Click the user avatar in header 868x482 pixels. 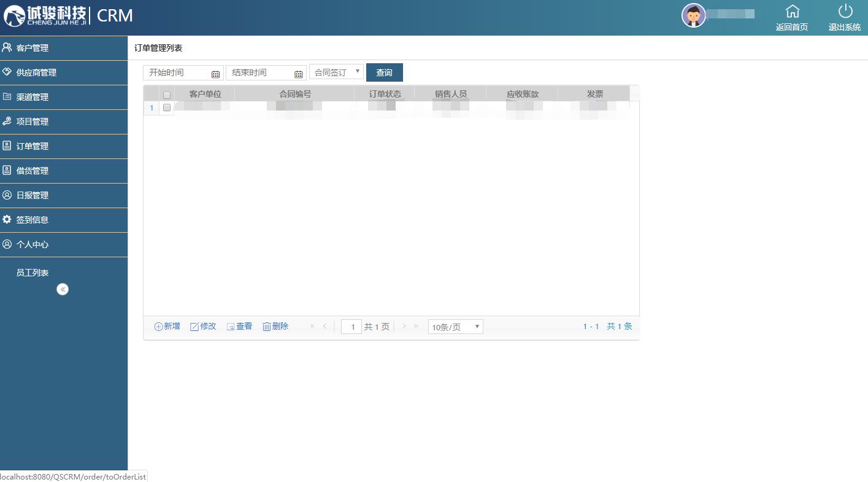tap(694, 15)
